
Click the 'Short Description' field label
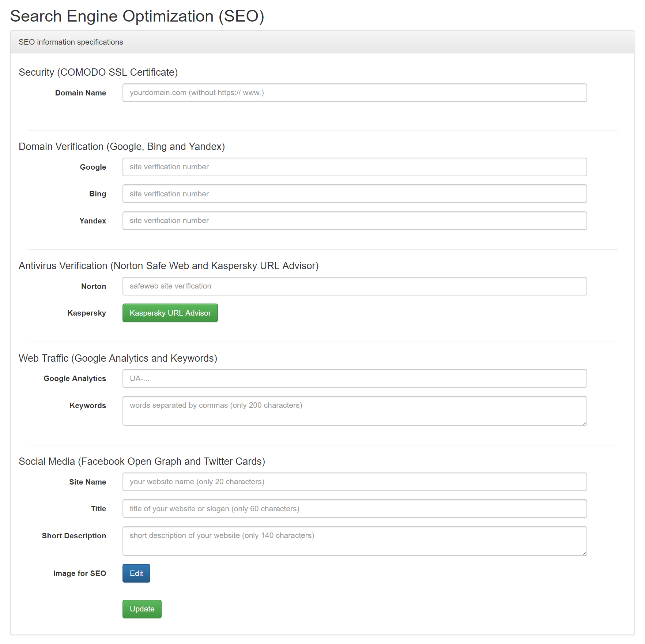(74, 536)
